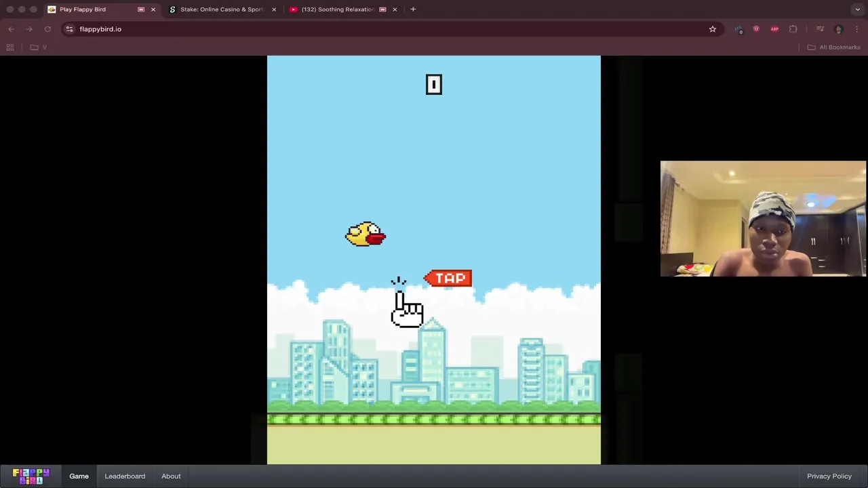Open a new browser tab
Image resolution: width=868 pixels, height=488 pixels.
pos(413,9)
